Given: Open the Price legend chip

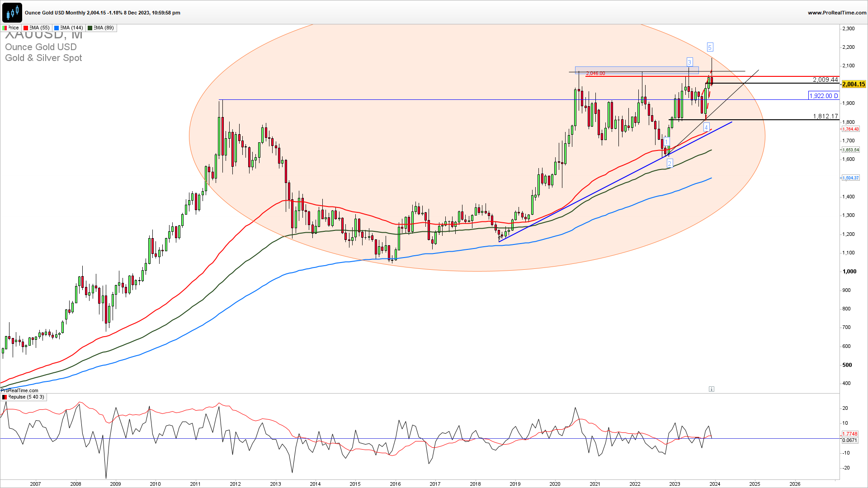Looking at the screenshot, I should pos(11,28).
